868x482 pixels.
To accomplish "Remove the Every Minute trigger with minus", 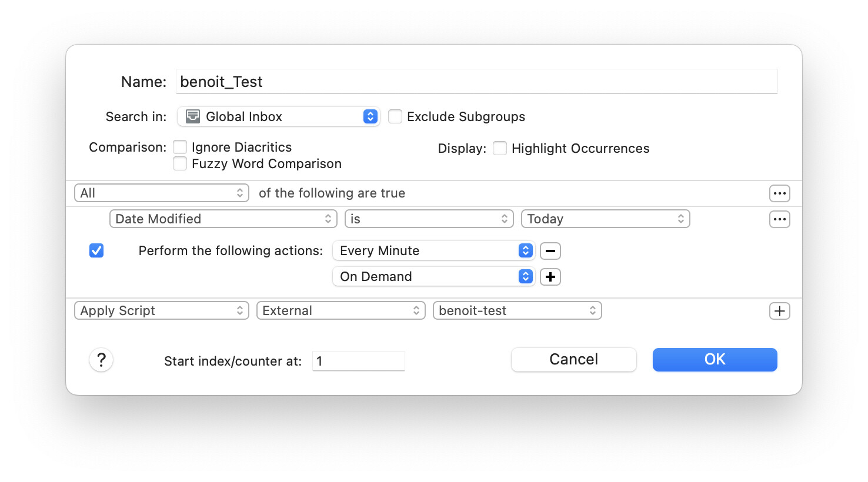I will click(x=550, y=251).
